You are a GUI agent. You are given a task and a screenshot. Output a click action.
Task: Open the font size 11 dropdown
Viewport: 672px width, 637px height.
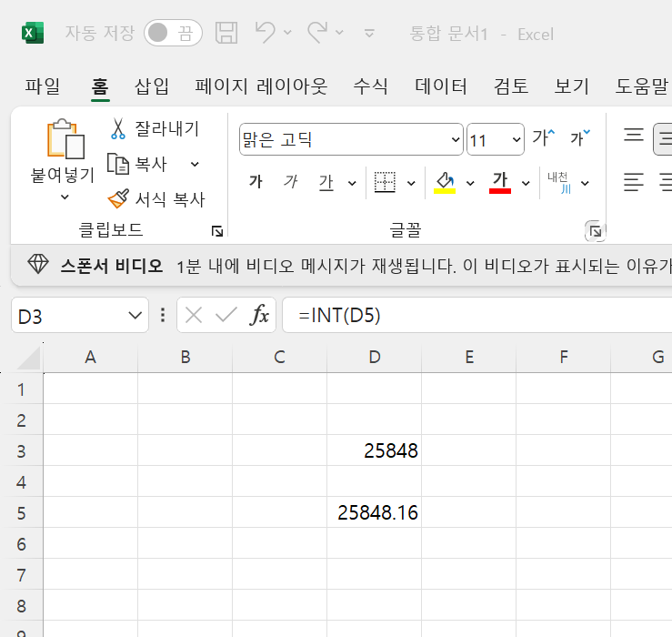click(x=517, y=139)
